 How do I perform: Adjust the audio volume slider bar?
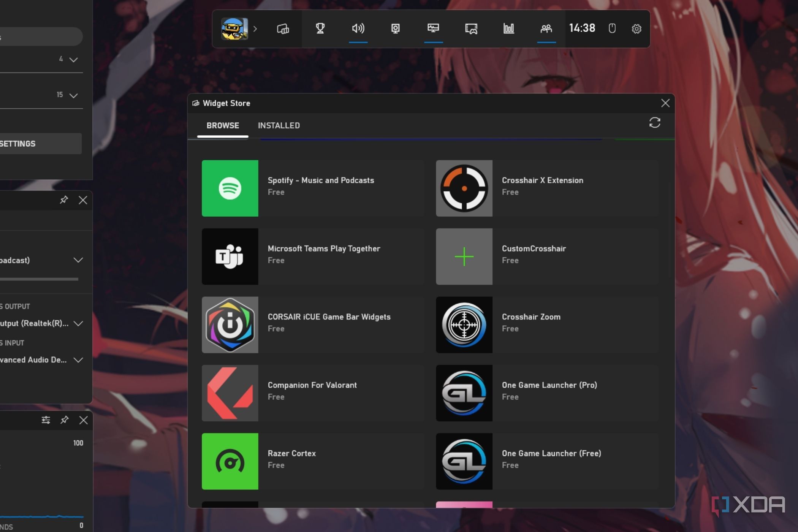tap(39, 279)
